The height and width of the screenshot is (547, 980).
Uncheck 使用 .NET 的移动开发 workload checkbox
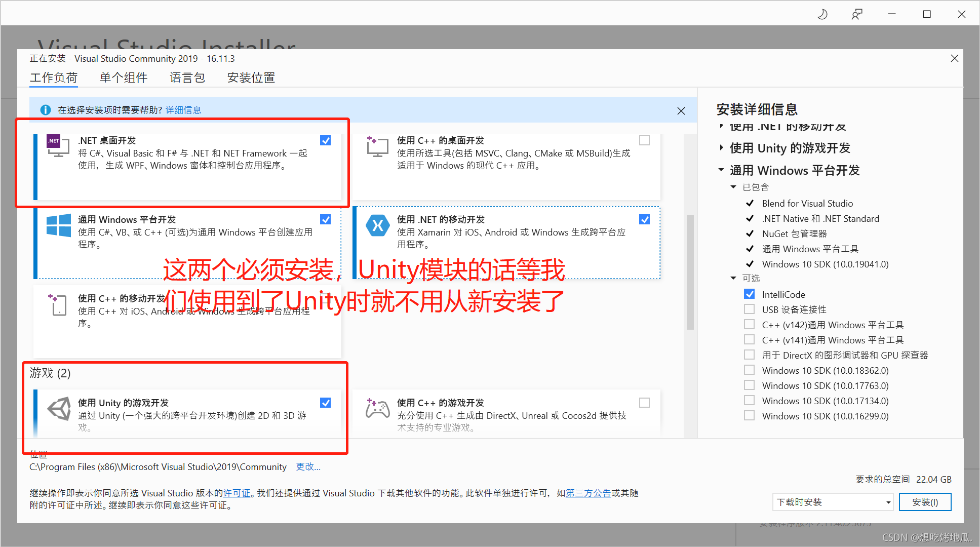(x=645, y=219)
